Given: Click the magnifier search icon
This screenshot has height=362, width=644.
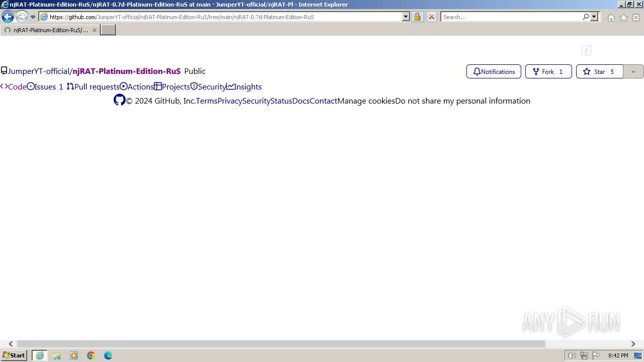Looking at the screenshot, I should click(x=586, y=17).
